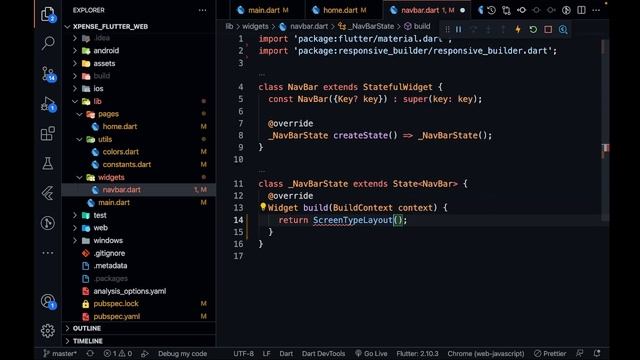
Task: Click Go Live in status bar
Action: click(371, 353)
